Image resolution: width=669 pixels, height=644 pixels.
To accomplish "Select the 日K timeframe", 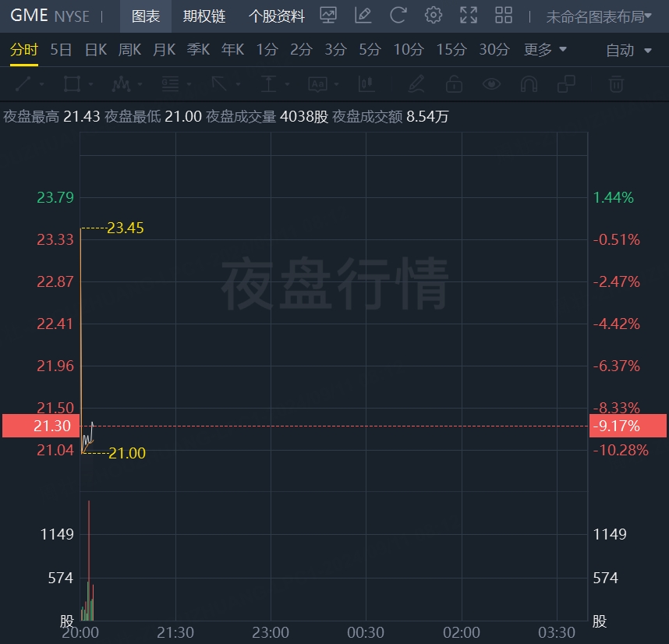I will pos(96,50).
